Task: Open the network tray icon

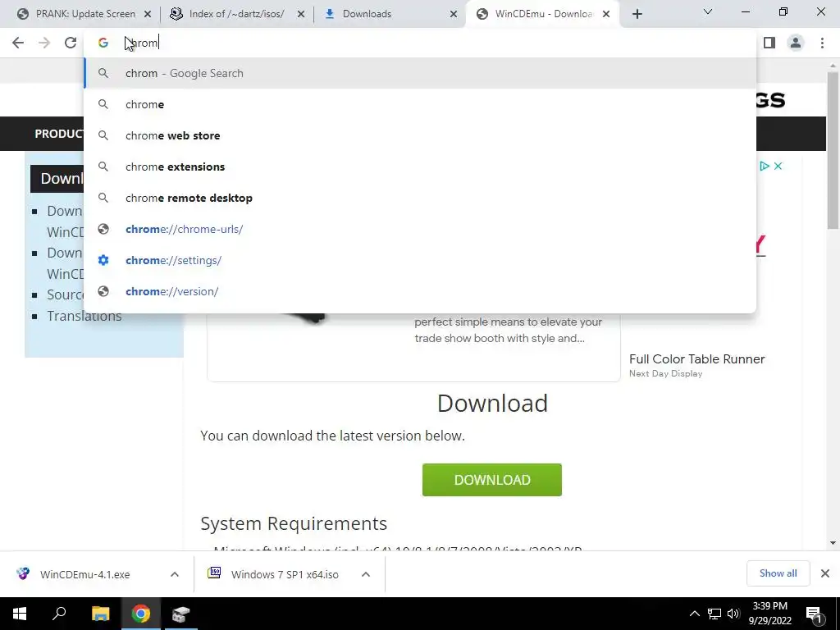Action: (x=714, y=614)
